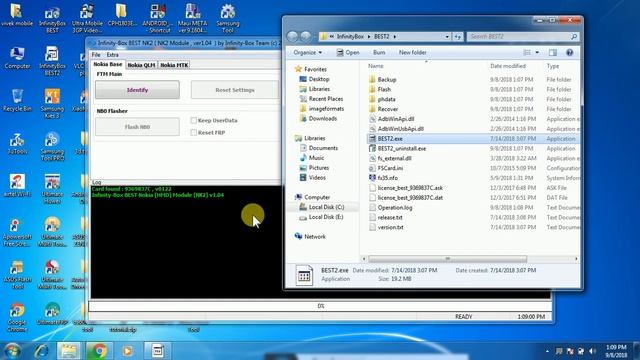Open the Maui META desktop shortcut

pos(192,19)
